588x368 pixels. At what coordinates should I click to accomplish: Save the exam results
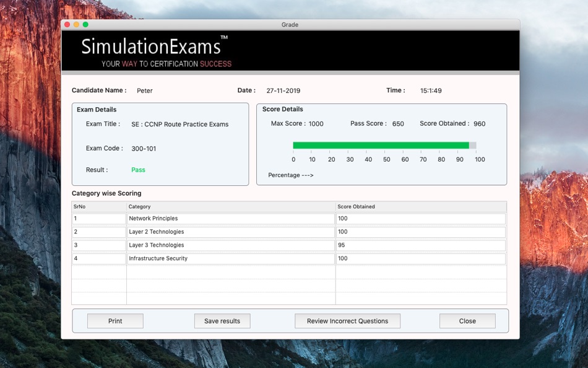222,321
